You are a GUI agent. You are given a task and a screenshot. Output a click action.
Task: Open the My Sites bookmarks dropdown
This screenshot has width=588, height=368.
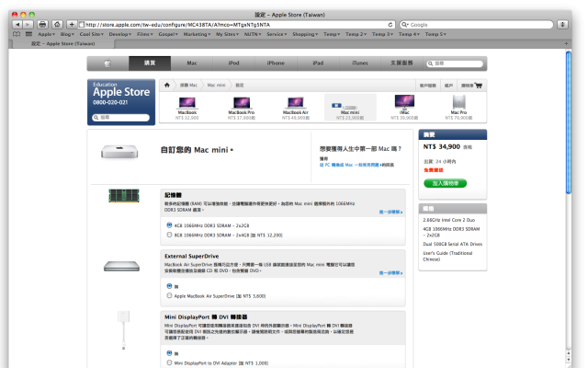pos(228,34)
